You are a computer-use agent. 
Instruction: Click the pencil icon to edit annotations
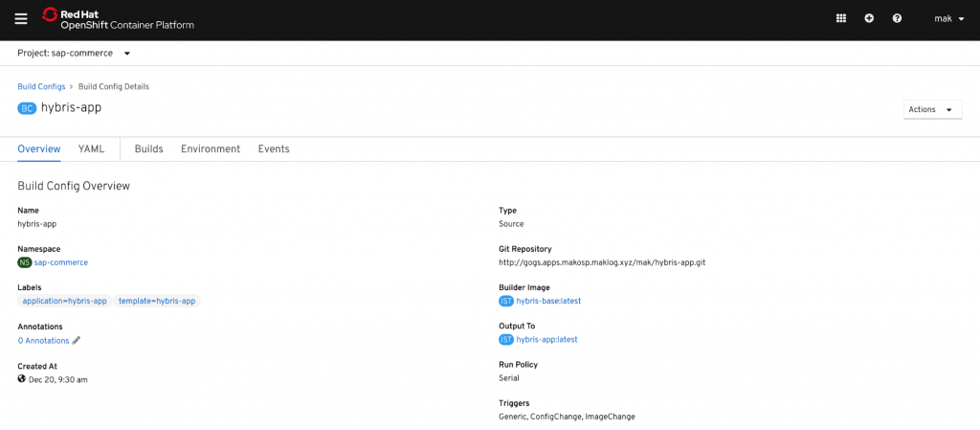coord(77,340)
